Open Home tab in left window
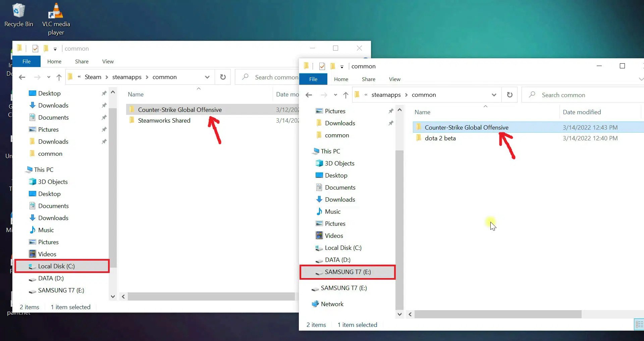The height and width of the screenshot is (341, 644). [54, 61]
